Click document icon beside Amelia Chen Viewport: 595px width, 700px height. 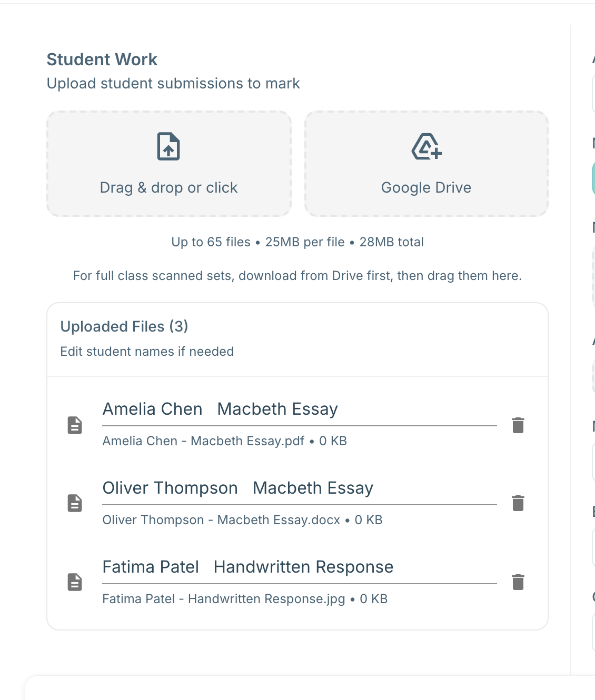pos(75,425)
